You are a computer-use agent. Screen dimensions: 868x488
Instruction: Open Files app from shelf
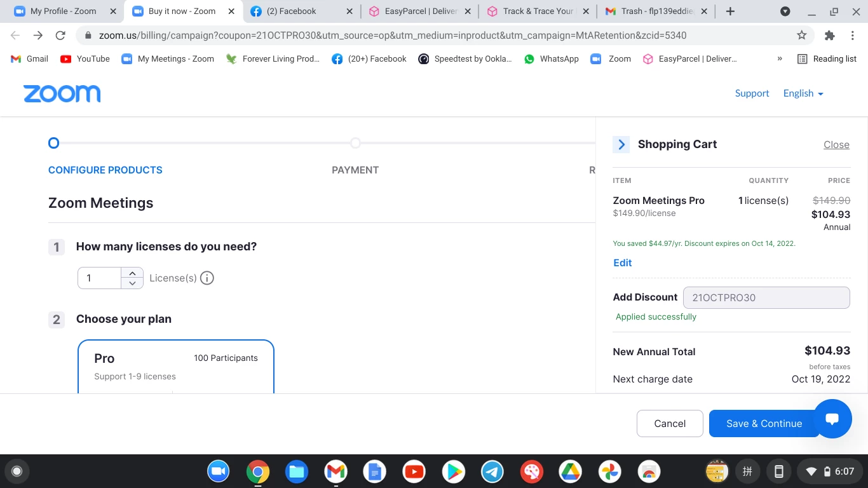click(x=297, y=471)
